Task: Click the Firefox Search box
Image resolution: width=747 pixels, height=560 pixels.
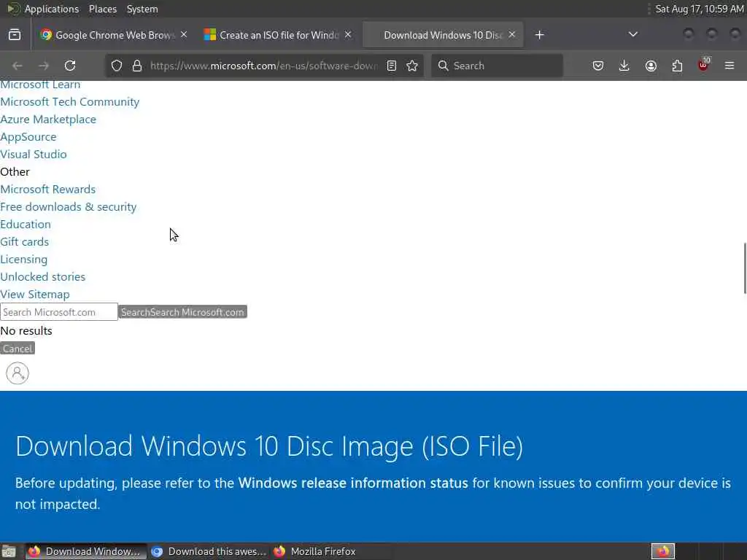Action: point(498,66)
